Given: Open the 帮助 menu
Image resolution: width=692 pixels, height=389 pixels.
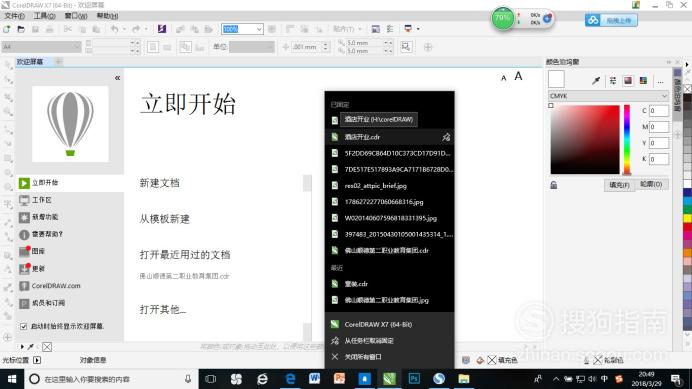Looking at the screenshot, I should point(107,16).
